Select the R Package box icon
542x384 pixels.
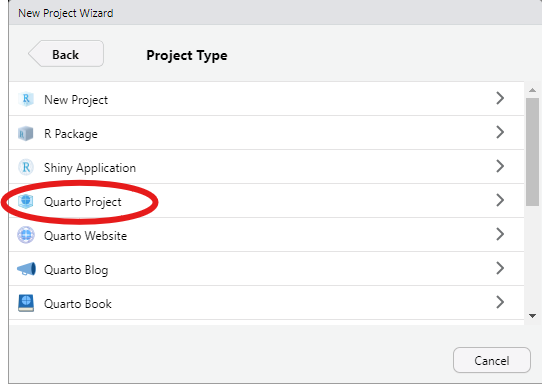(26, 133)
